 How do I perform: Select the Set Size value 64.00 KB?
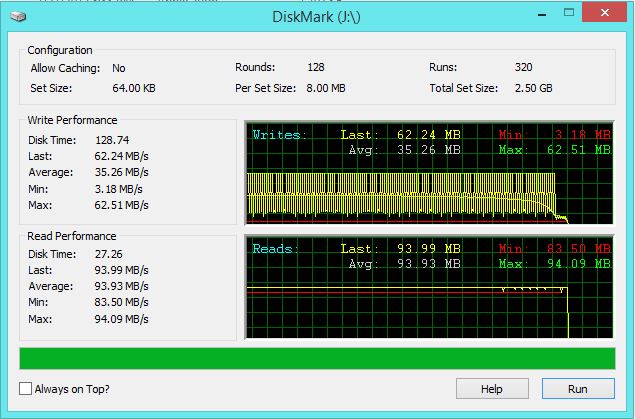[x=134, y=88]
